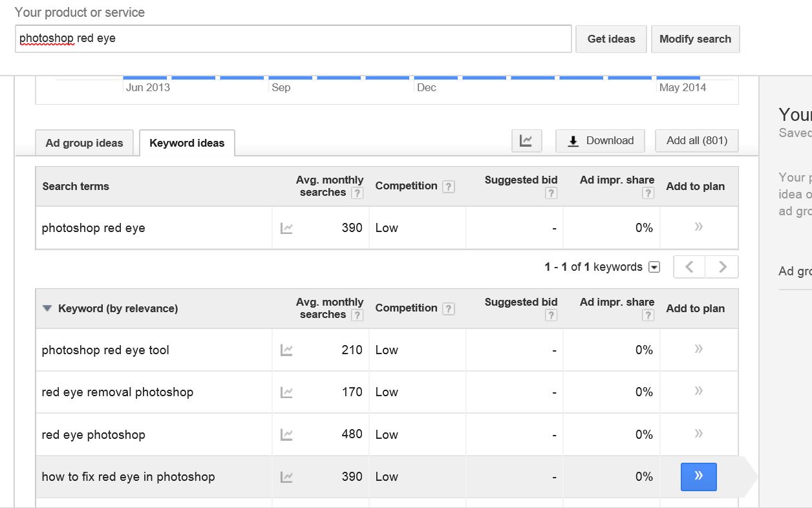Go to next page of keywords

coord(722,267)
